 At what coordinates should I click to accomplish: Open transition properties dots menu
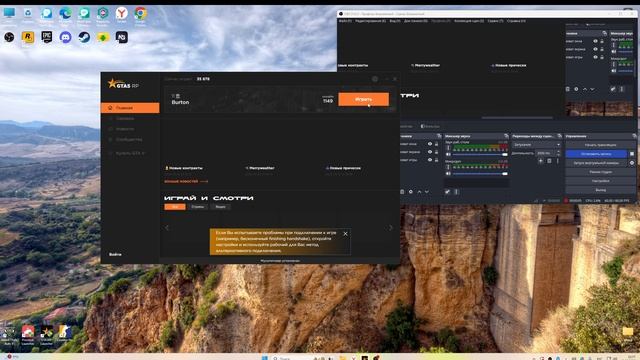(558, 161)
